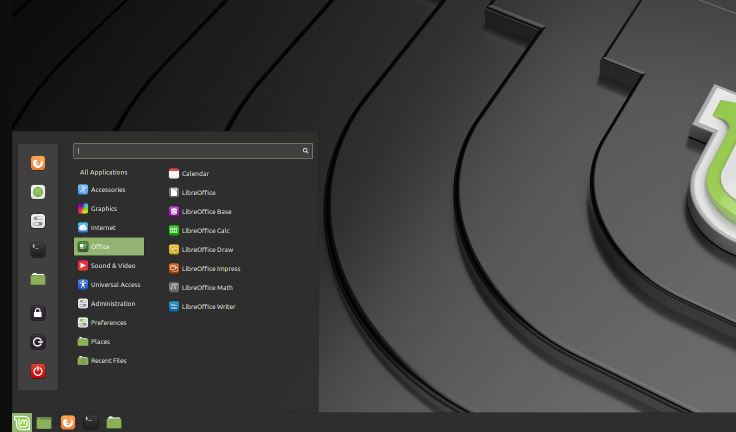
Task: Open Terminal from the bottom panel
Action: point(91,423)
